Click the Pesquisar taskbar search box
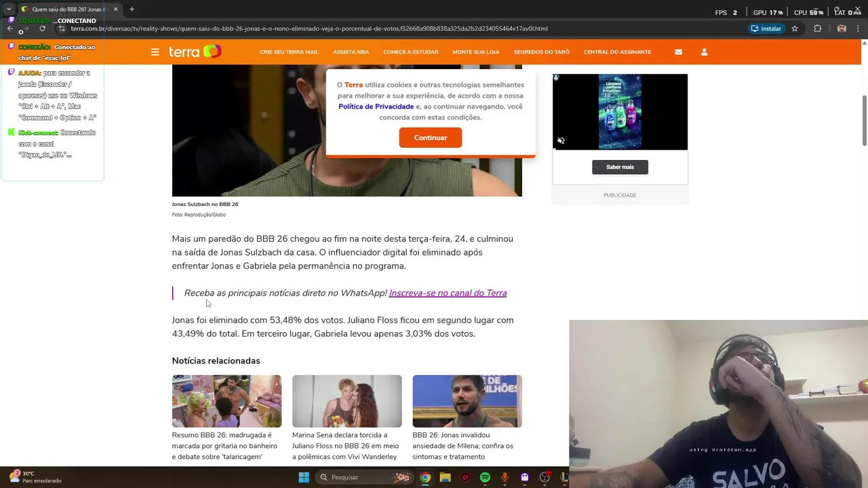This screenshot has height=488, width=868. pyautogui.click(x=365, y=477)
